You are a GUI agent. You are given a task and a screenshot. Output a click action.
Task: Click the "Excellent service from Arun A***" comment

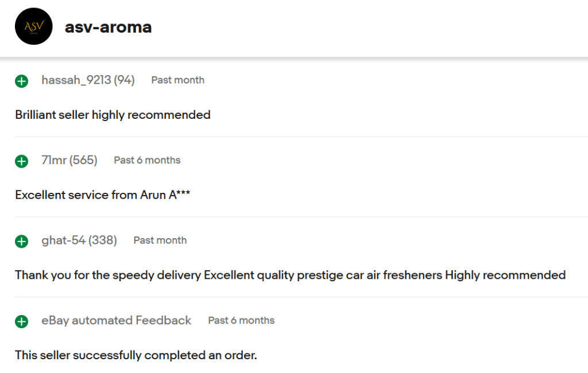click(103, 195)
